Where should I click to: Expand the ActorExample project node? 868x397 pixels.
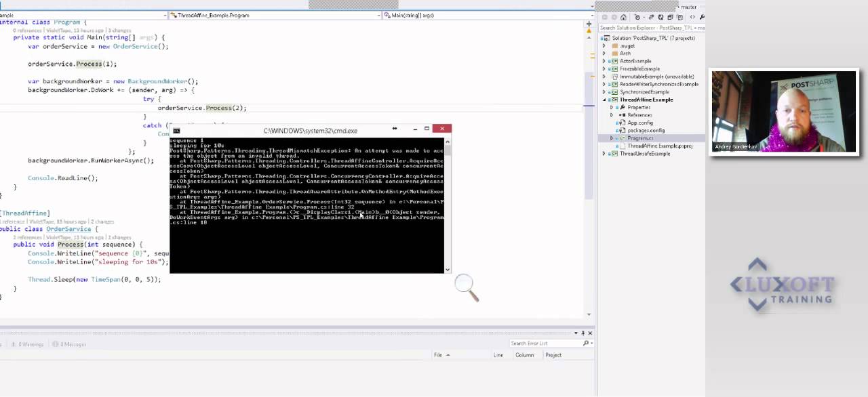click(x=604, y=61)
